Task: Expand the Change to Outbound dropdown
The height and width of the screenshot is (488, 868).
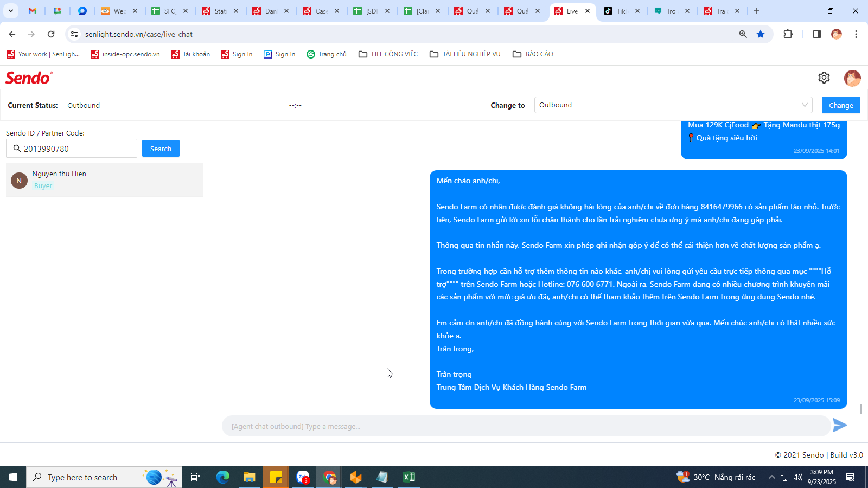Action: click(673, 105)
